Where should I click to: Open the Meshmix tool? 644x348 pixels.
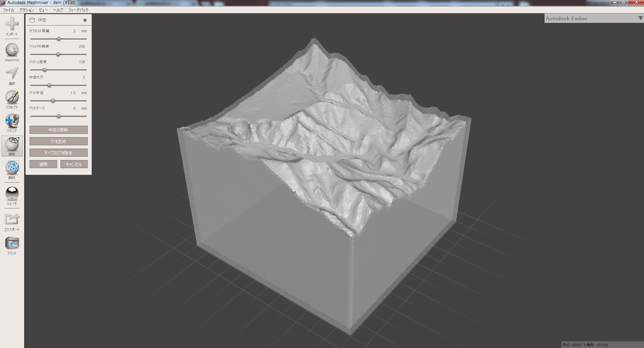click(x=12, y=53)
